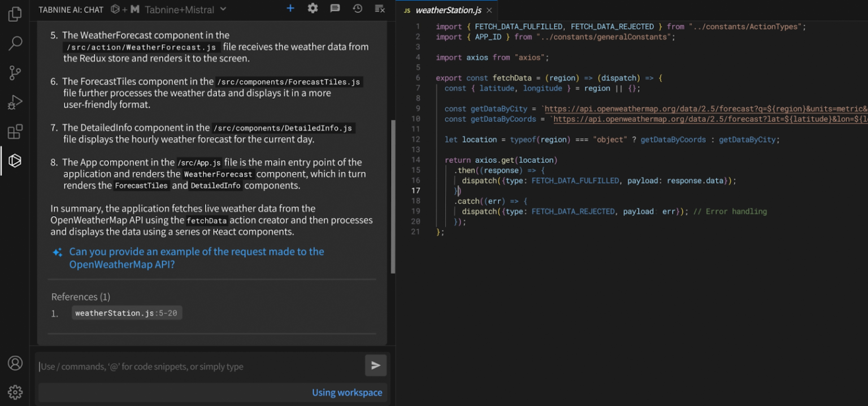The image size is (868, 406).
Task: Select the Tabnine icon in the activity bar
Action: [14, 161]
